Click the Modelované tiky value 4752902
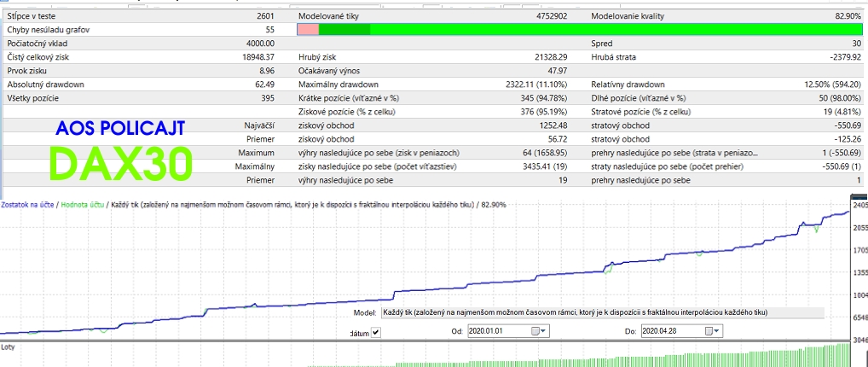The image size is (868, 367). tap(551, 16)
